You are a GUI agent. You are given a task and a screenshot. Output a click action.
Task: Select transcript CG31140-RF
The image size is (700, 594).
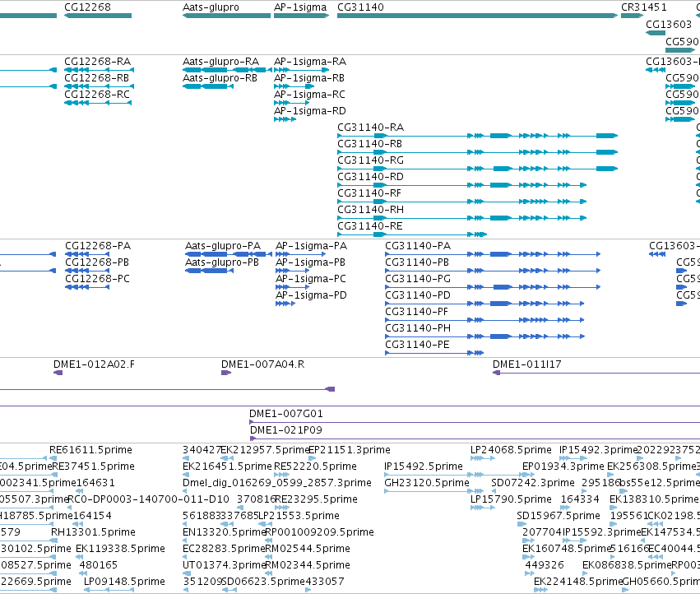click(369, 193)
